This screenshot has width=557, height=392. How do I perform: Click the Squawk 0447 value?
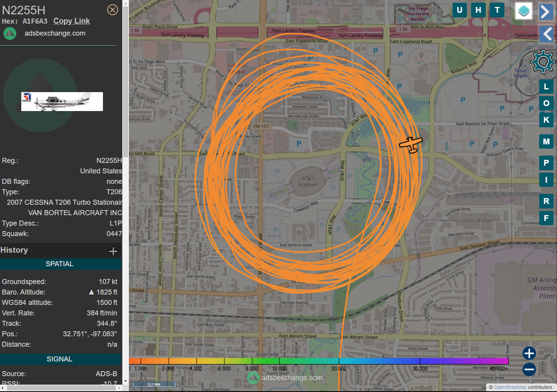(114, 234)
